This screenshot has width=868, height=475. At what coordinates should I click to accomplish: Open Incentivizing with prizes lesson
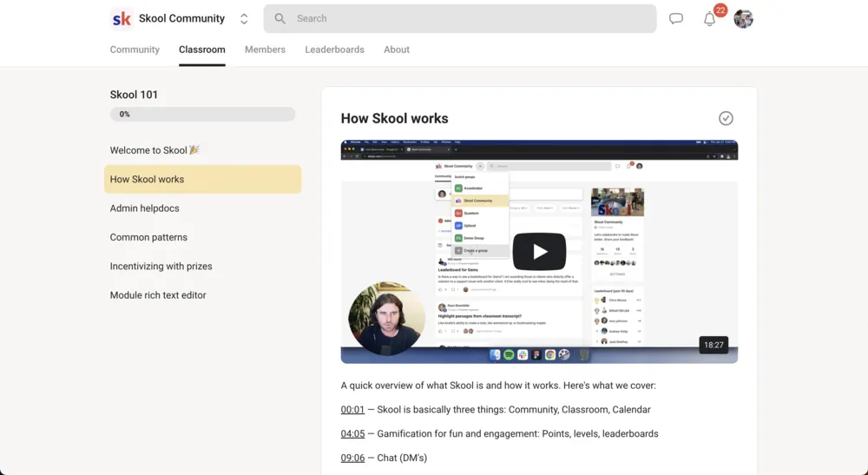point(161,267)
